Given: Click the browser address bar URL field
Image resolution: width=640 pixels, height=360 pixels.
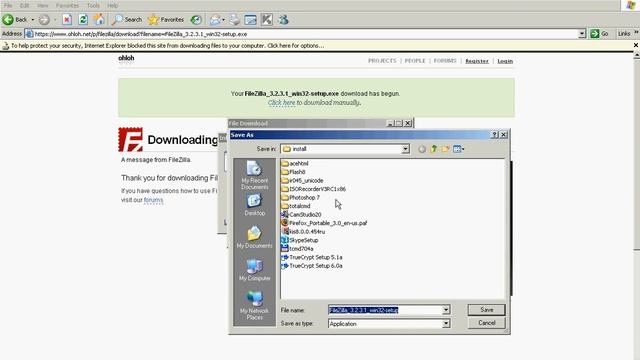Looking at the screenshot, I should (x=302, y=34).
